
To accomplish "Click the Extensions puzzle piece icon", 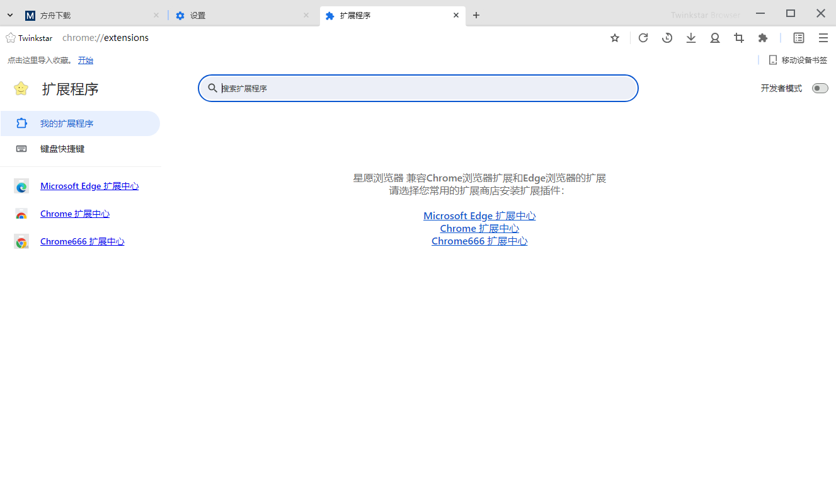I will pyautogui.click(x=762, y=38).
